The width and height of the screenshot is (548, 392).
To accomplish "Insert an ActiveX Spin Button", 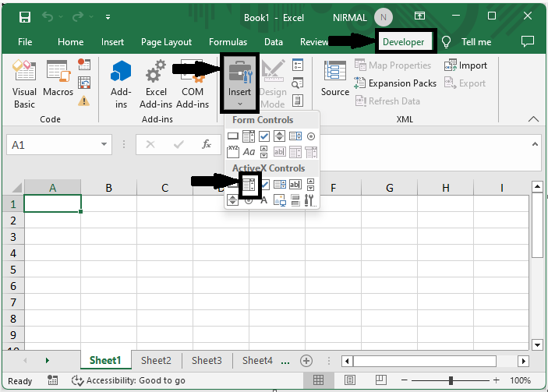I will tap(233, 200).
